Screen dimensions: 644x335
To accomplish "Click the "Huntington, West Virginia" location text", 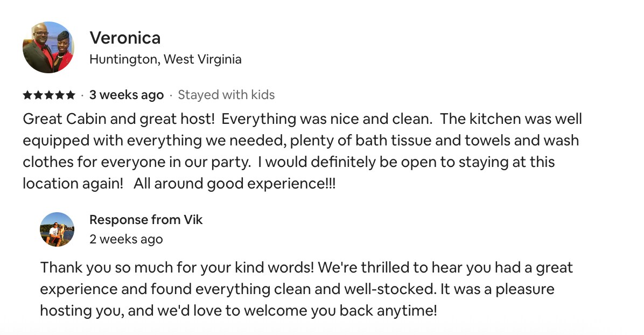I will [x=165, y=60].
